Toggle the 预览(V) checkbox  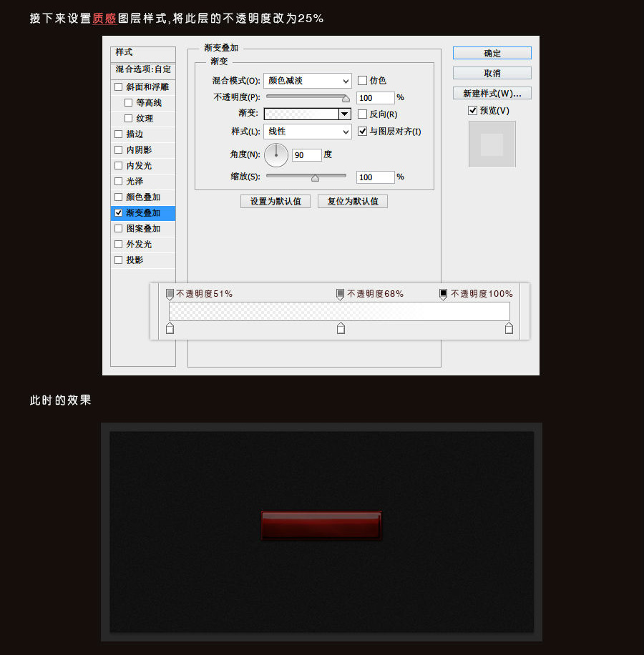(472, 110)
